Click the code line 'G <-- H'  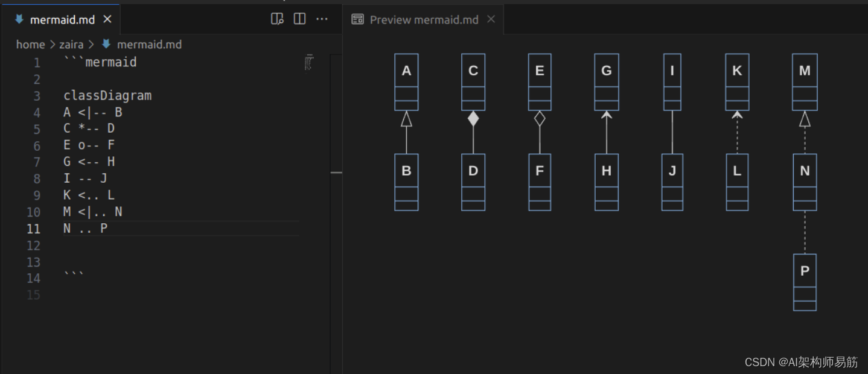(89, 162)
